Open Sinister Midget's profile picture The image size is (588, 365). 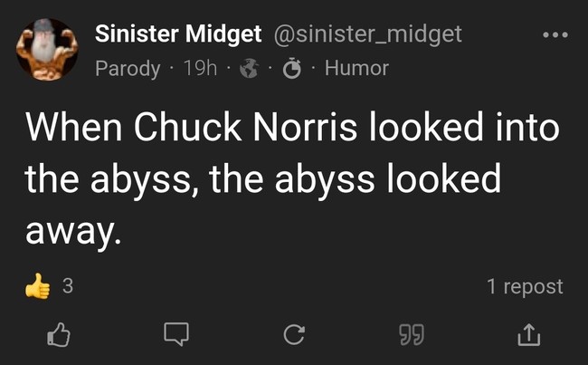47,49
